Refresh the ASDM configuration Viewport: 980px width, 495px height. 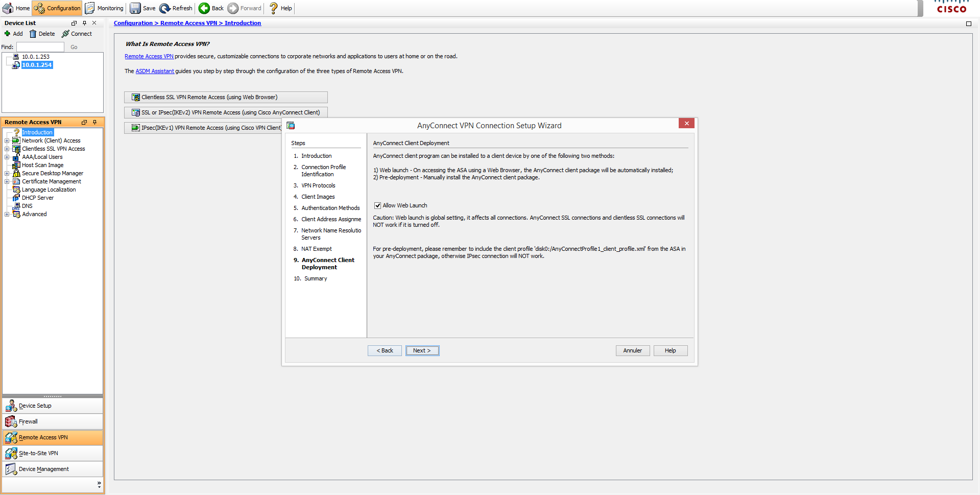[x=176, y=8]
